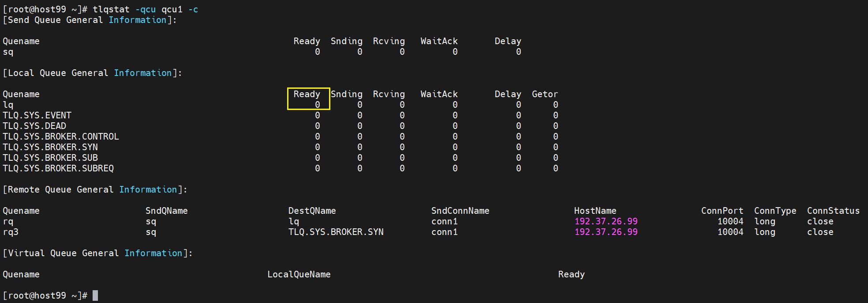Select the TLQ.SYS.BROKER.CONTROL queue name

[61, 136]
